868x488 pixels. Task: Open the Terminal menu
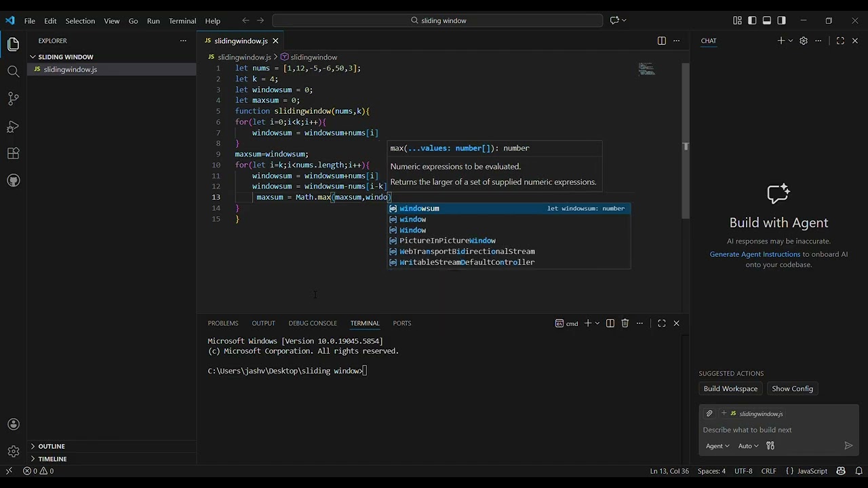point(182,20)
